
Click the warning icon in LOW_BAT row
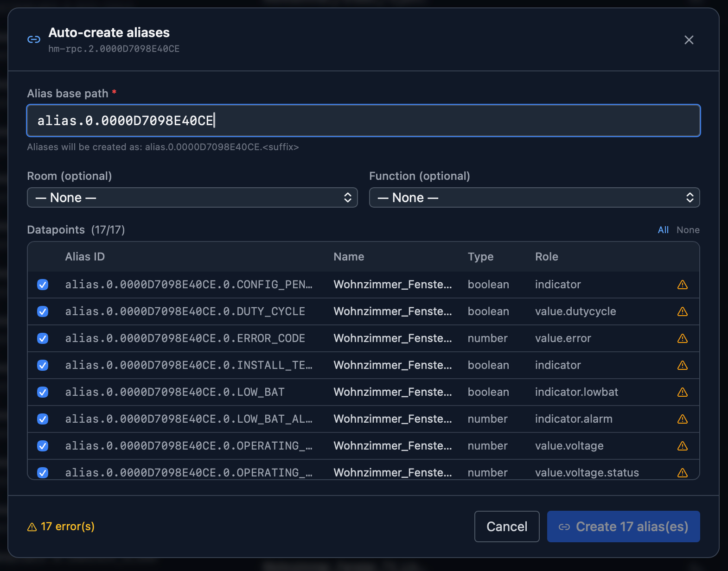683,392
